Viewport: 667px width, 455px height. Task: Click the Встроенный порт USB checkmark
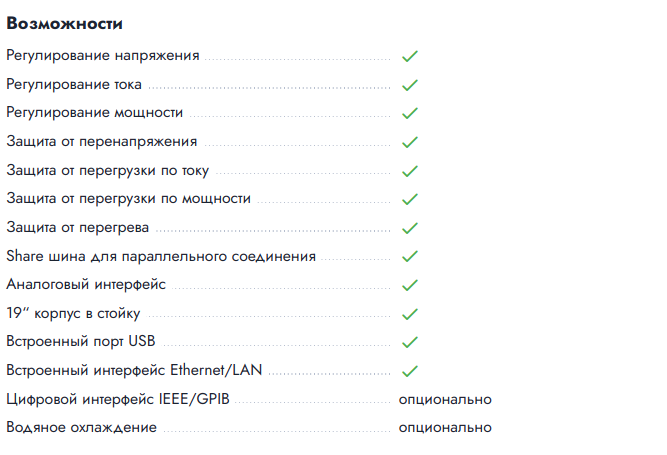(x=408, y=342)
